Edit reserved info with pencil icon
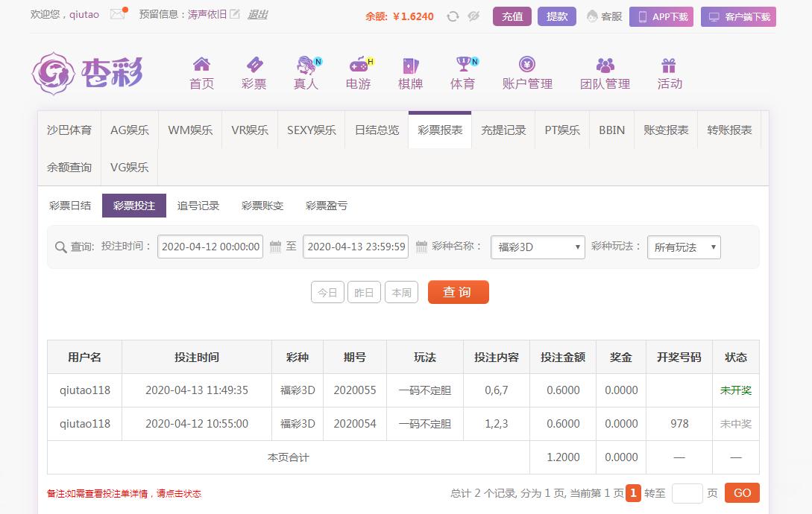812x514 pixels. pos(235,14)
